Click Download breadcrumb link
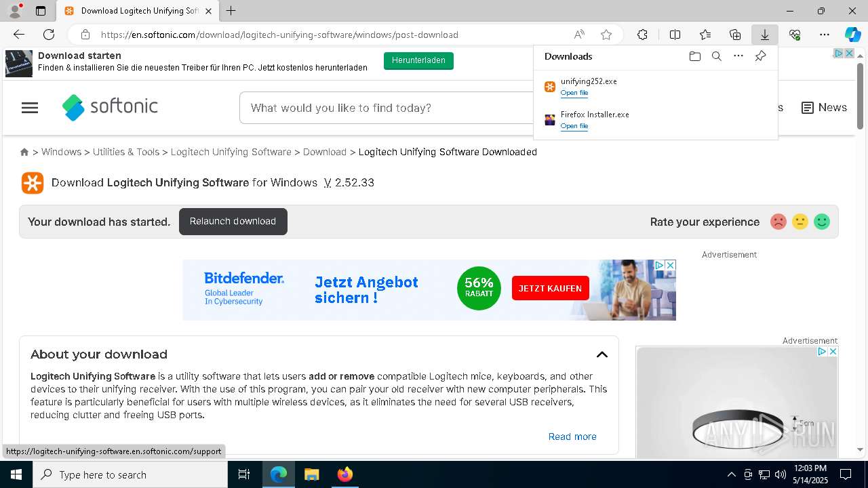Viewport: 868px width, 488px height. tap(325, 152)
